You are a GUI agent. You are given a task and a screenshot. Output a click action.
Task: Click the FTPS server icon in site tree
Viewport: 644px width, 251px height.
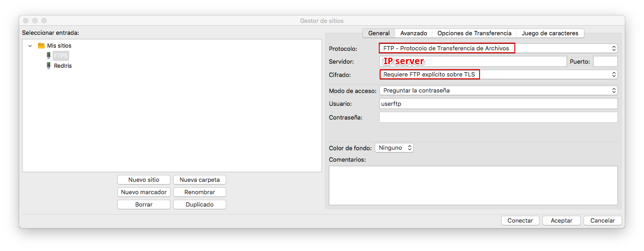click(x=49, y=56)
